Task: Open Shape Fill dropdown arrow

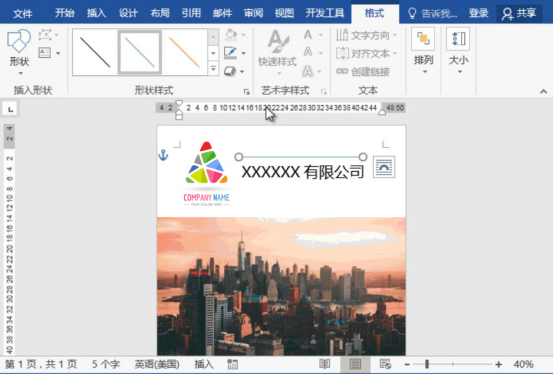Action: (x=243, y=35)
